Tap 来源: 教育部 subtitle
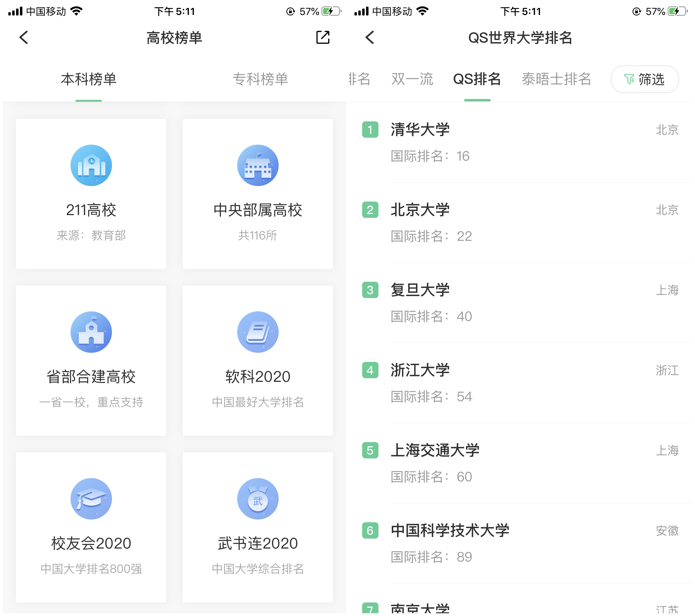 pos(91,235)
